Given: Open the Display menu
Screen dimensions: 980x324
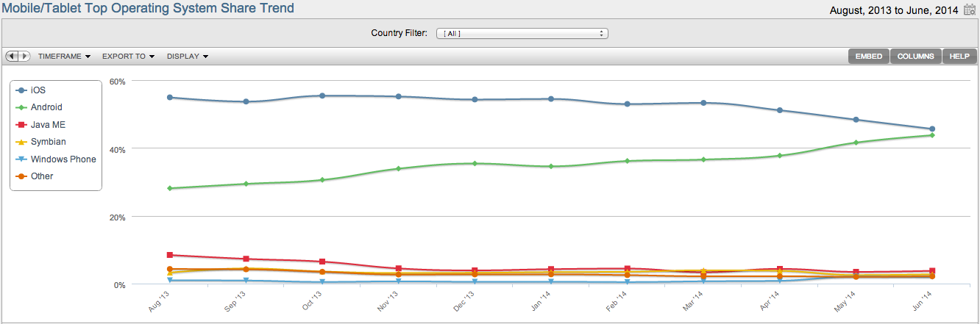Looking at the screenshot, I should pos(188,57).
